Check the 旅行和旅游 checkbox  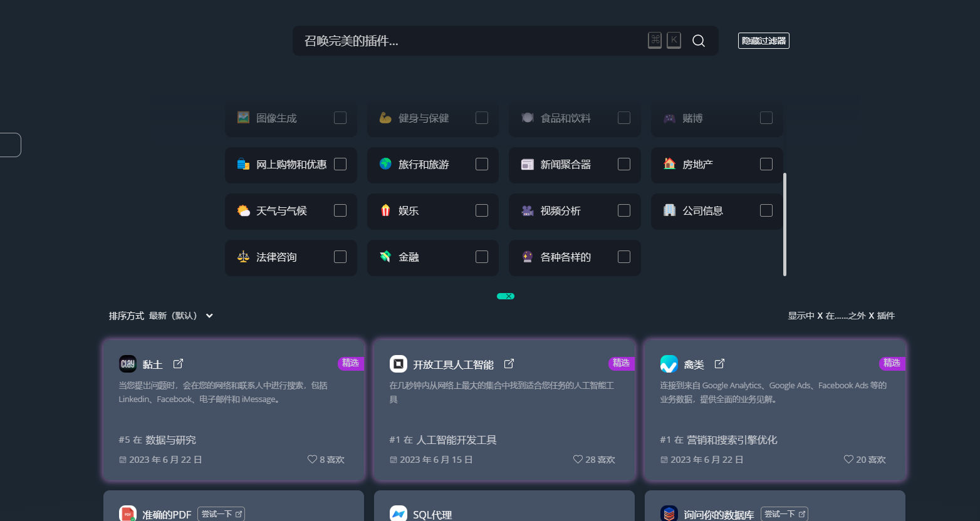pyautogui.click(x=482, y=164)
